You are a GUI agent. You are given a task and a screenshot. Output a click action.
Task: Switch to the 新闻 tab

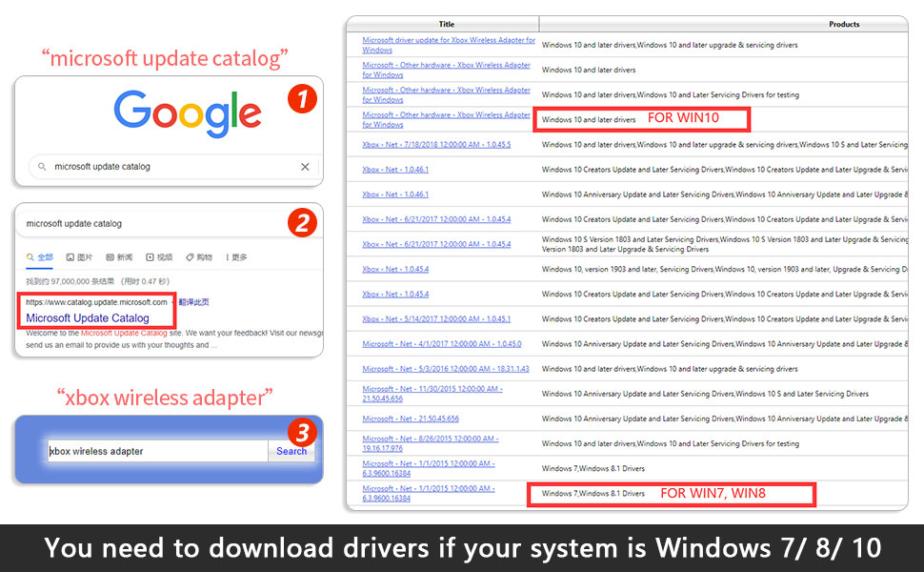coord(119,257)
